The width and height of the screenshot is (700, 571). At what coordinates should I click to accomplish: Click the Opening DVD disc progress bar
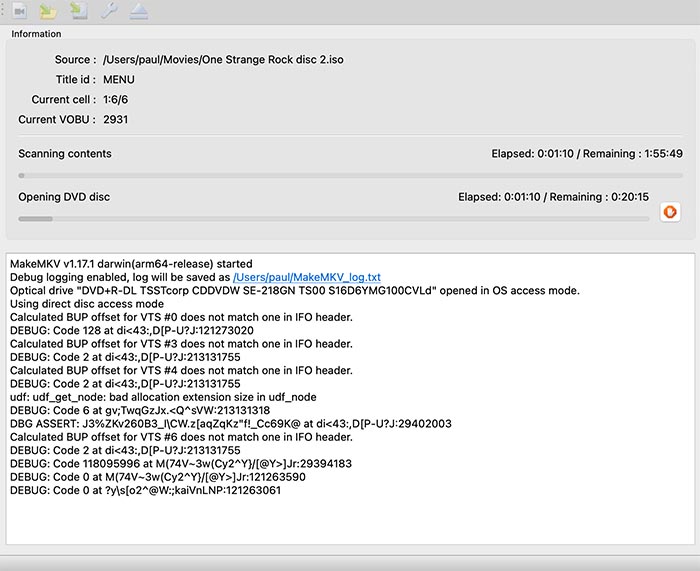[x=333, y=219]
